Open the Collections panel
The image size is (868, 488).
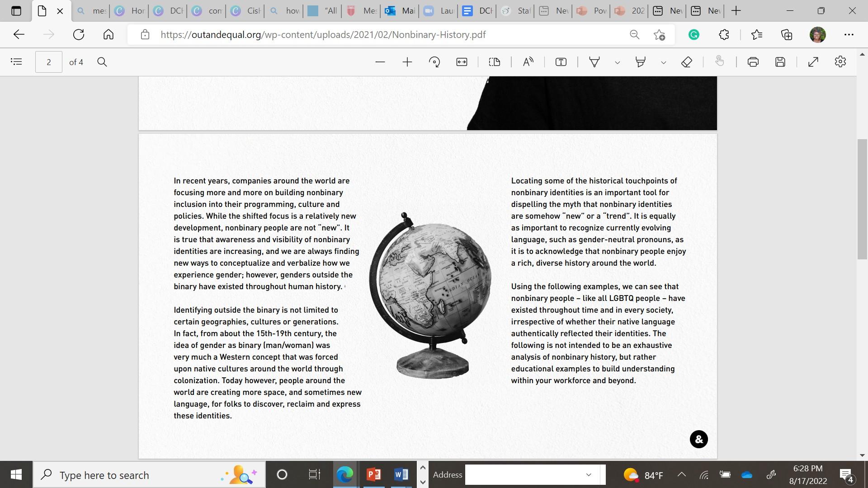pyautogui.click(x=787, y=34)
